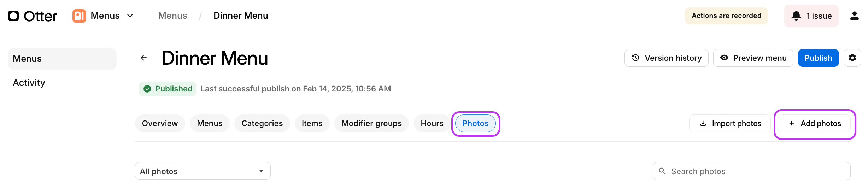Click the orange Menus app icon

pyautogui.click(x=79, y=16)
